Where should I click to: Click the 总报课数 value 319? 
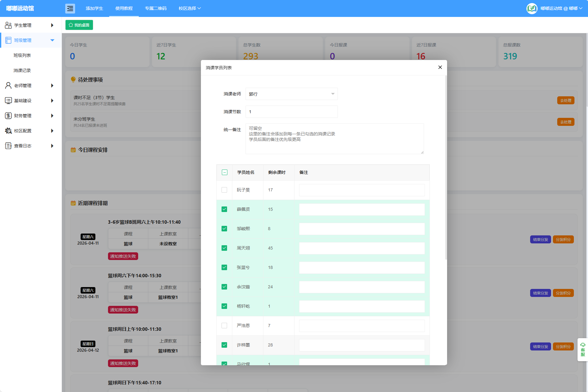[510, 56]
